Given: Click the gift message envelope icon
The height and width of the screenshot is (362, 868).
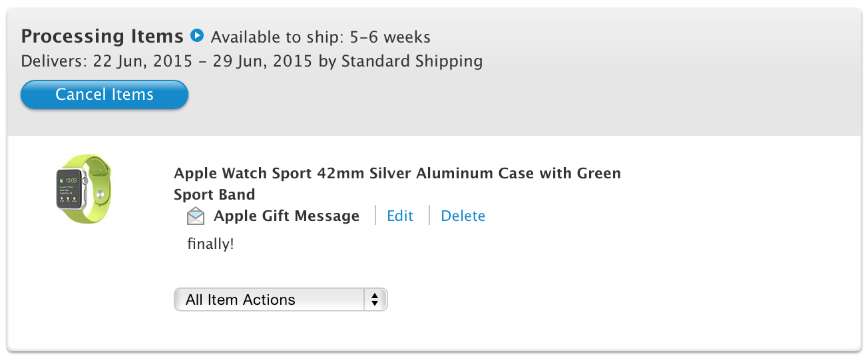Looking at the screenshot, I should tap(196, 216).
